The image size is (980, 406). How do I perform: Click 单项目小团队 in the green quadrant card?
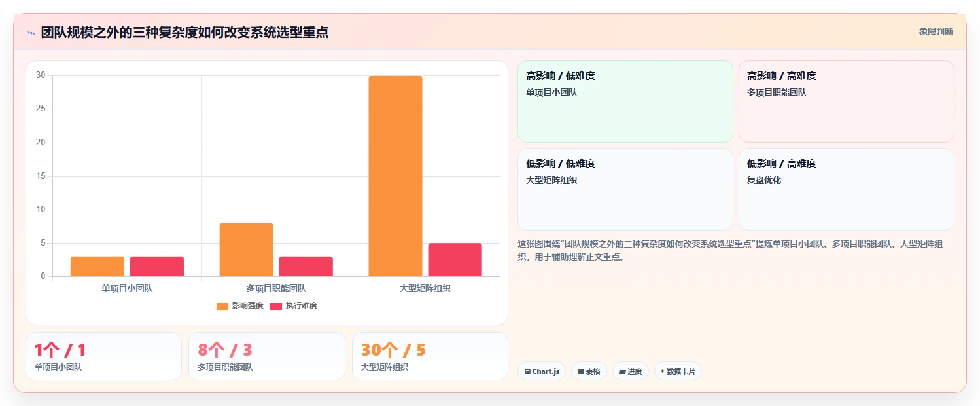tap(551, 92)
